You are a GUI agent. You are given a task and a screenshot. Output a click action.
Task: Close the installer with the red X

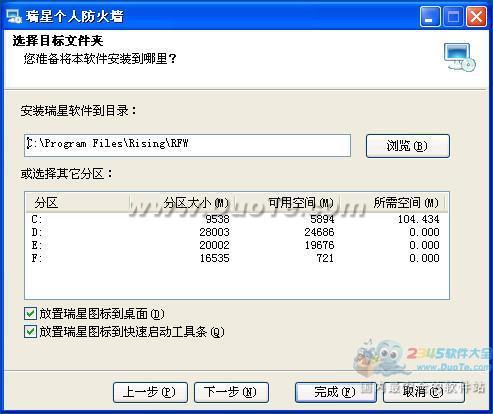click(476, 17)
